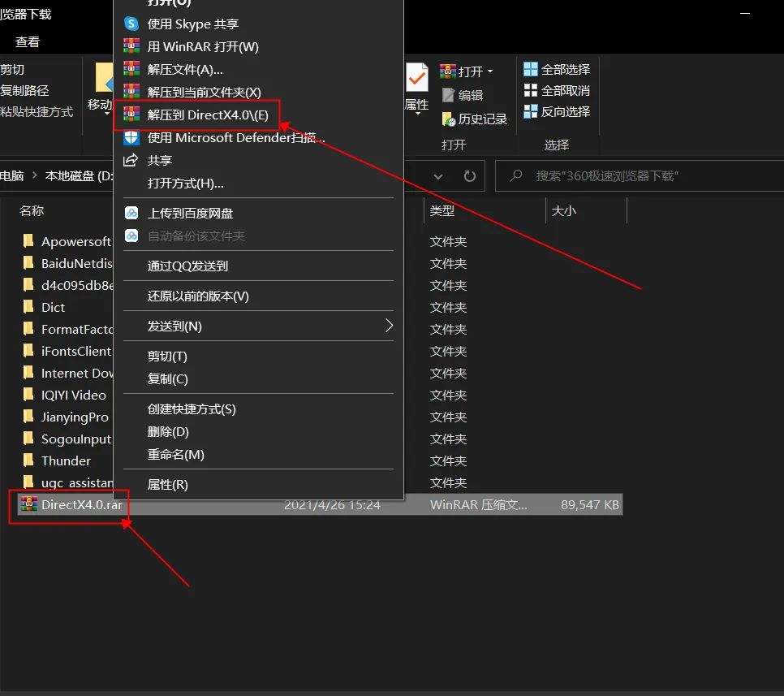
Task: Click the 编辑 icon in the ribbon
Action: (x=469, y=94)
